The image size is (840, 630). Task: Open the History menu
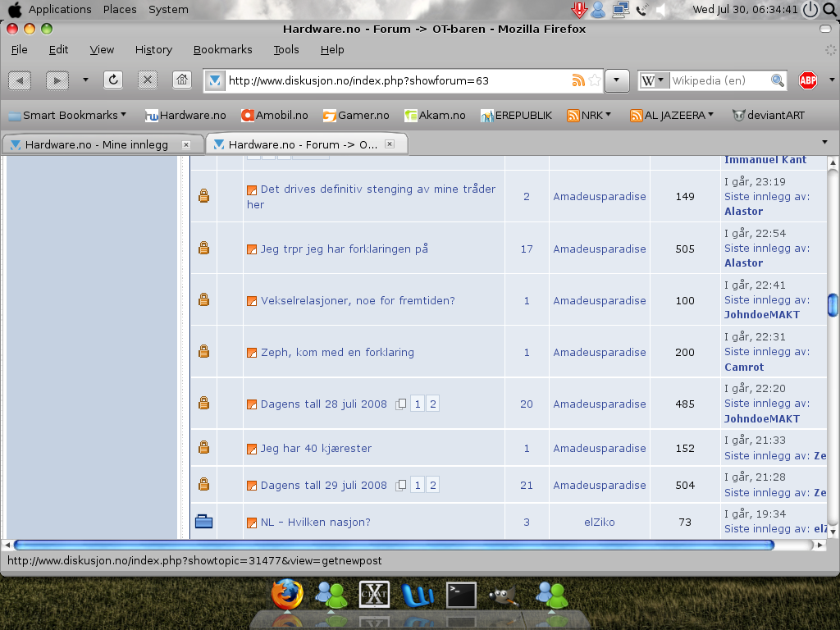(x=153, y=50)
